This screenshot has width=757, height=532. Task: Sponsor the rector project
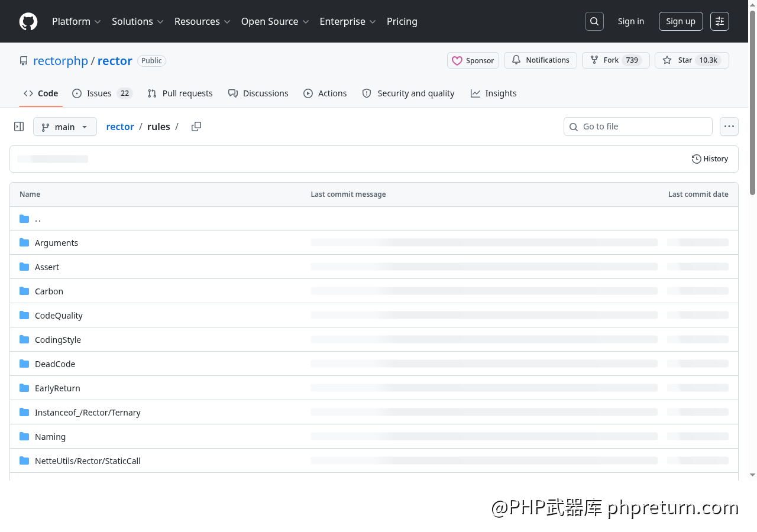pos(473,60)
